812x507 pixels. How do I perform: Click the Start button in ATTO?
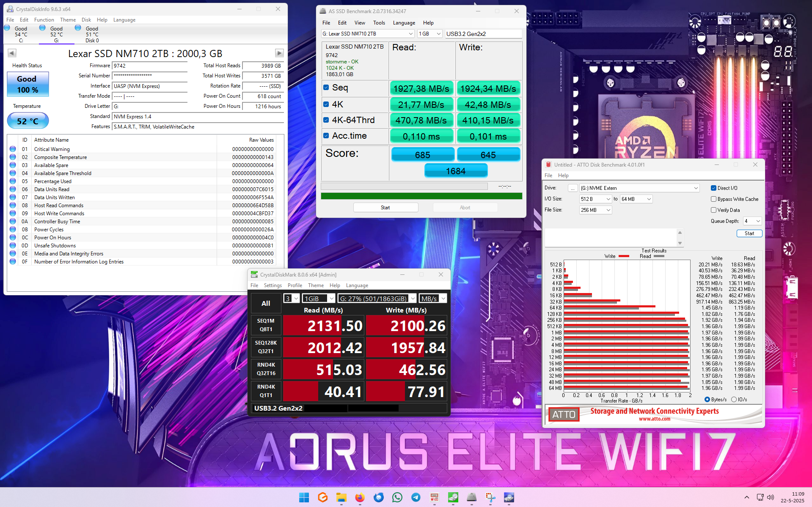pyautogui.click(x=749, y=233)
